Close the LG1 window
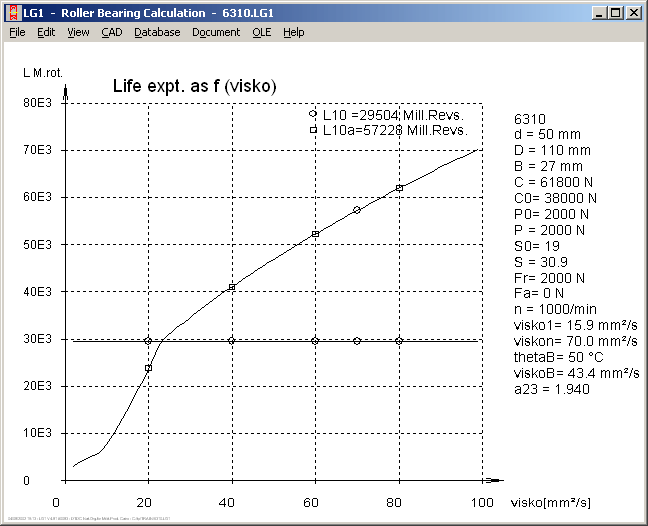The image size is (648, 526). coord(634,12)
